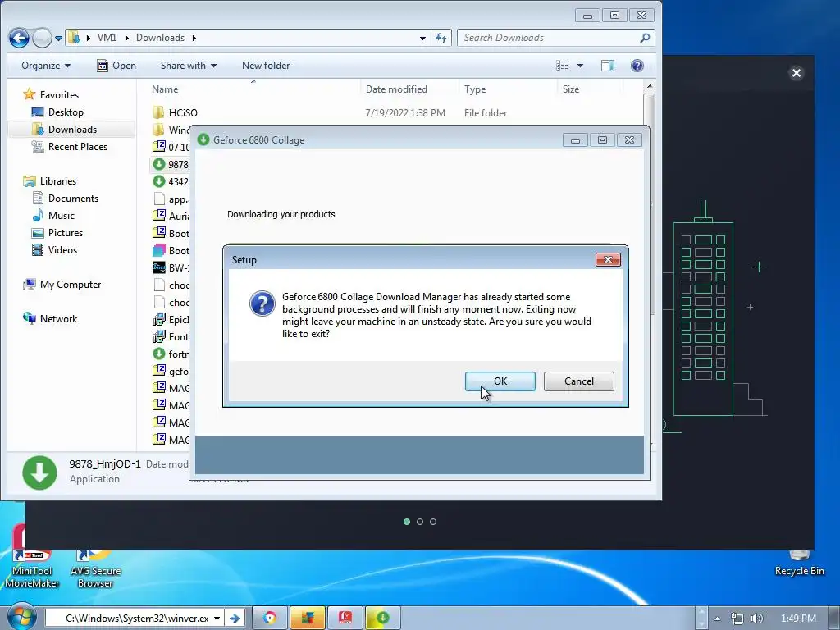The width and height of the screenshot is (840, 630).
Task: Click the HCiSO folder icon
Action: click(158, 112)
